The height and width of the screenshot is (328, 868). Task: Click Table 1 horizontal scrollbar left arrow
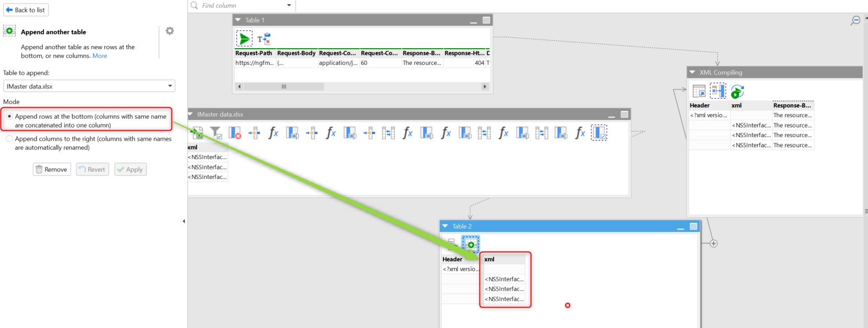click(239, 86)
